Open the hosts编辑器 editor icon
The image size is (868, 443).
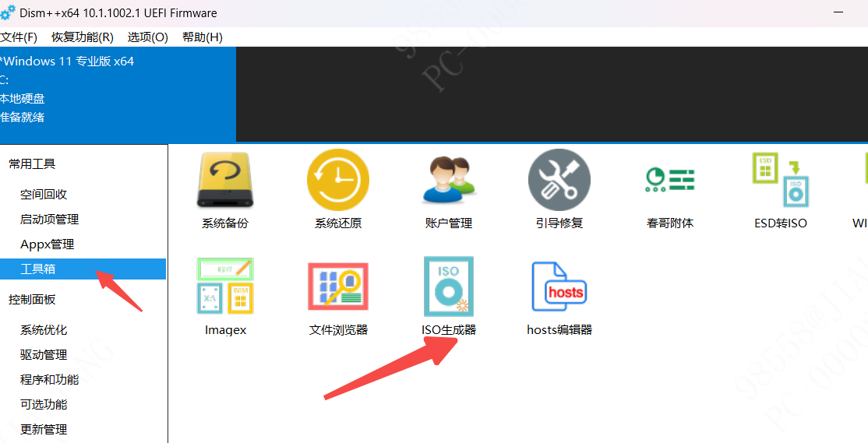tap(559, 286)
